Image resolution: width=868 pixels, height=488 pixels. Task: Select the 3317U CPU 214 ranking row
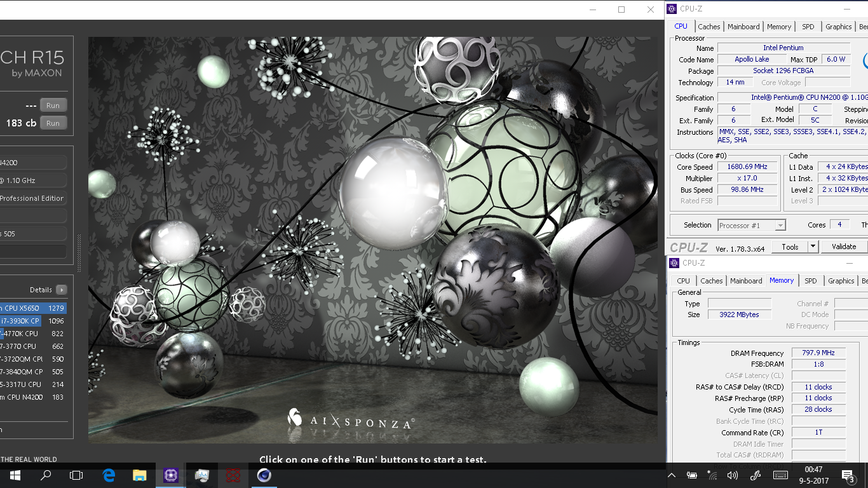click(x=33, y=384)
